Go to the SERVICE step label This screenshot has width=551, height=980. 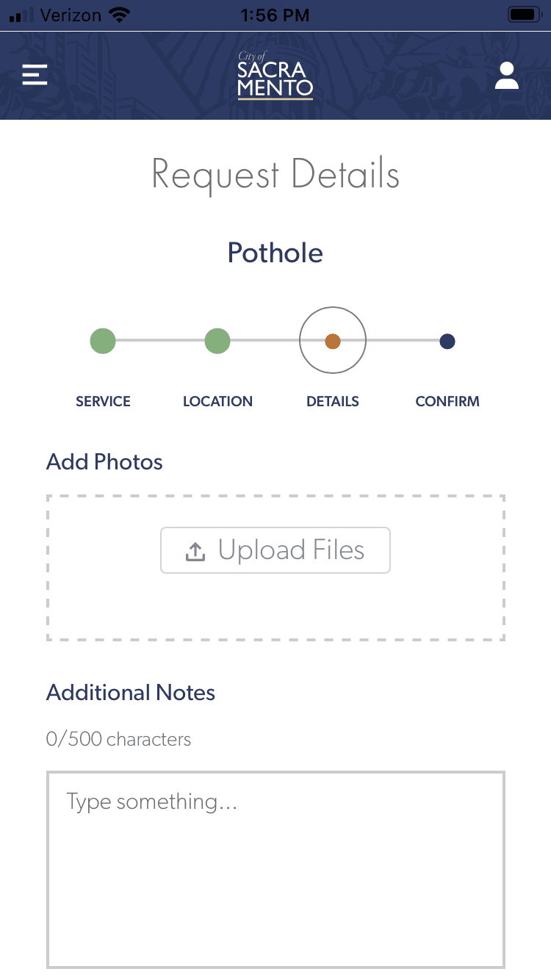pyautogui.click(x=103, y=402)
